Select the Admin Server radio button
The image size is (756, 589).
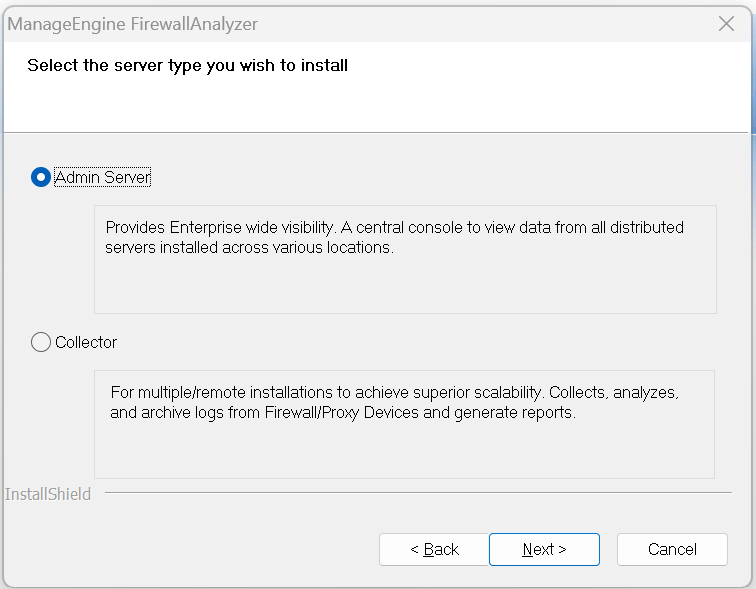(x=41, y=177)
